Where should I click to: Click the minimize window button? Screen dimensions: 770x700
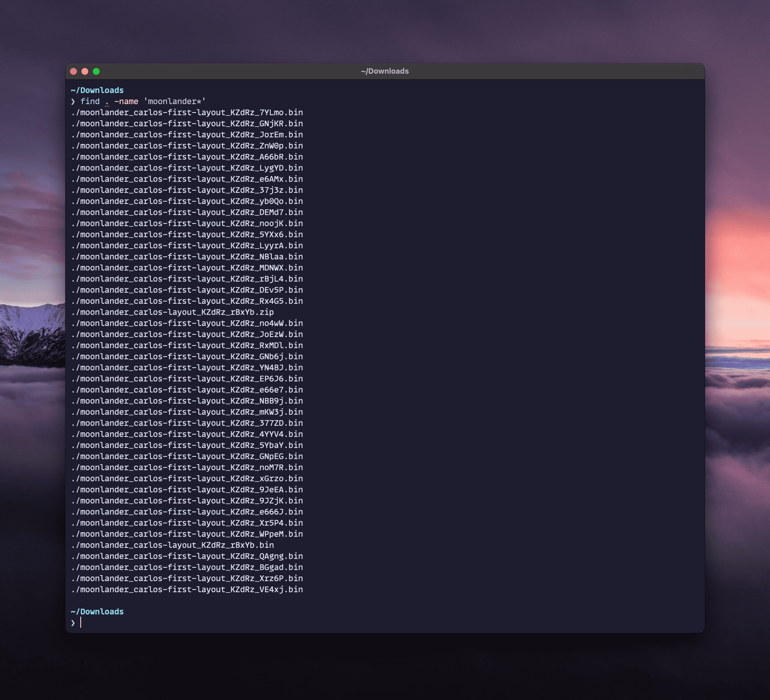pyautogui.click(x=85, y=71)
